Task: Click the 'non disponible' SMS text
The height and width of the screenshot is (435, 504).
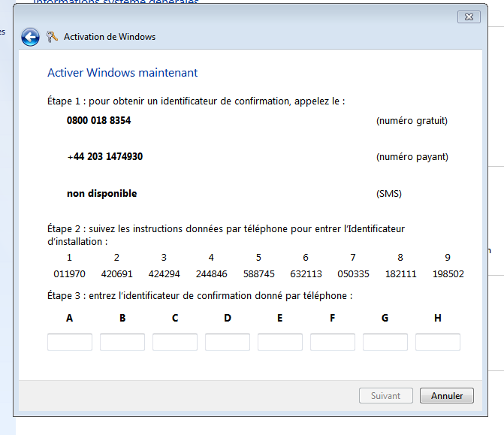Action: 102,194
